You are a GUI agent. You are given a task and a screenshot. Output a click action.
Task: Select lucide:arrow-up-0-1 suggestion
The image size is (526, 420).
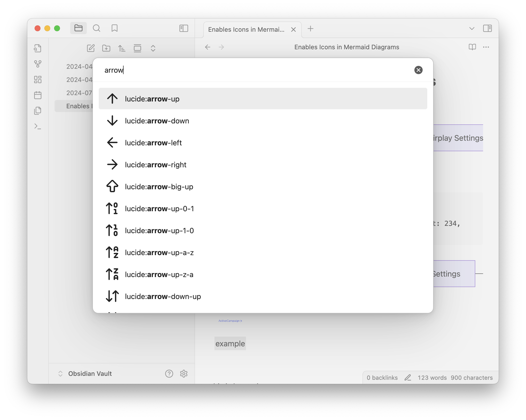[263, 209]
